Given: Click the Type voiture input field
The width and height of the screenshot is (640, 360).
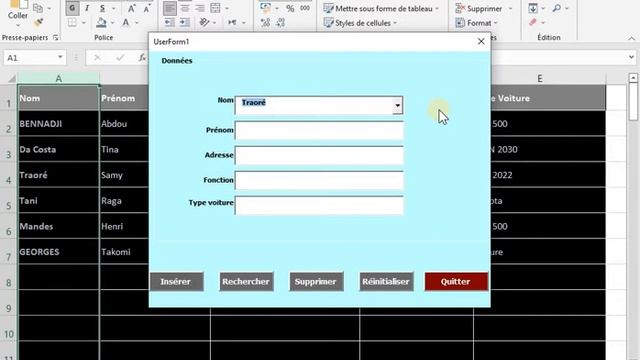Looking at the screenshot, I should coord(319,205).
